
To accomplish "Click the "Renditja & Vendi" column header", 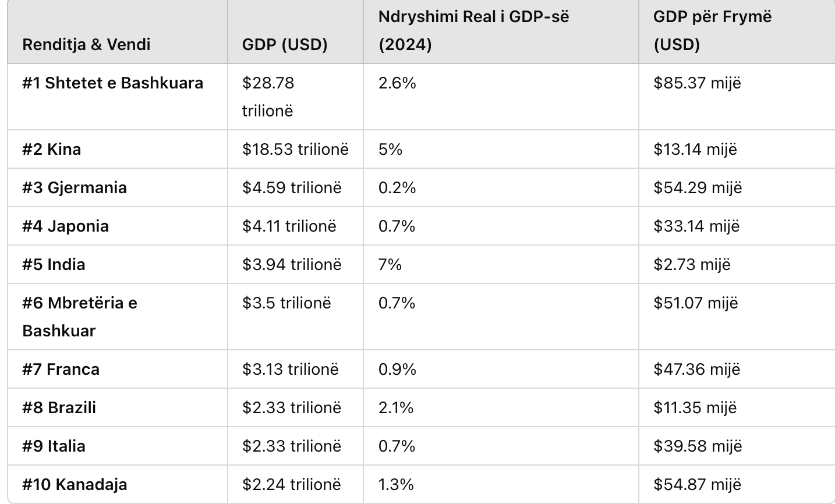I will [x=86, y=44].
